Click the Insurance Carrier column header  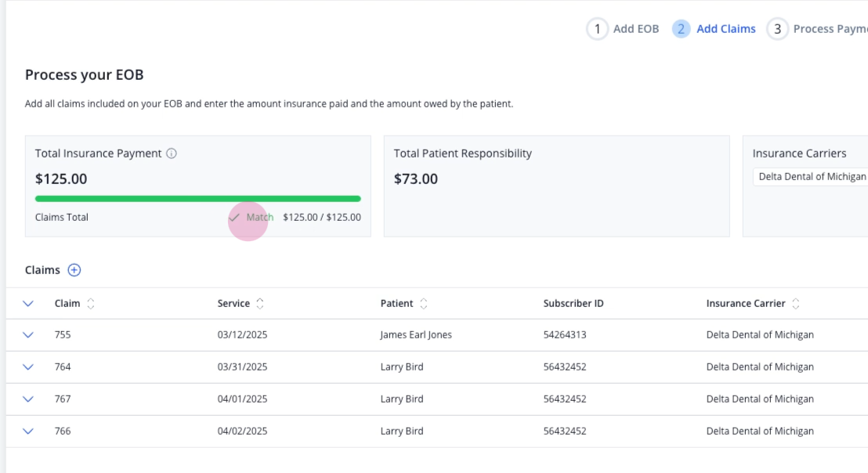click(746, 304)
